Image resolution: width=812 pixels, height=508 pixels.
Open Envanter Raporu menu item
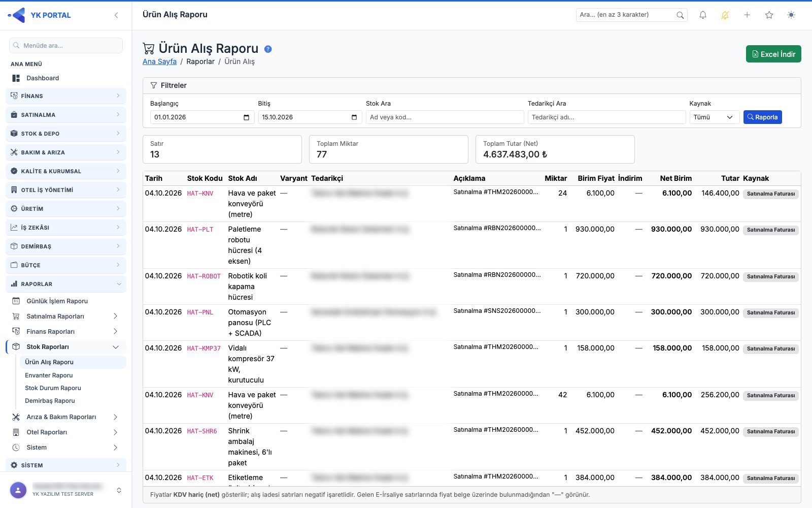click(x=49, y=375)
